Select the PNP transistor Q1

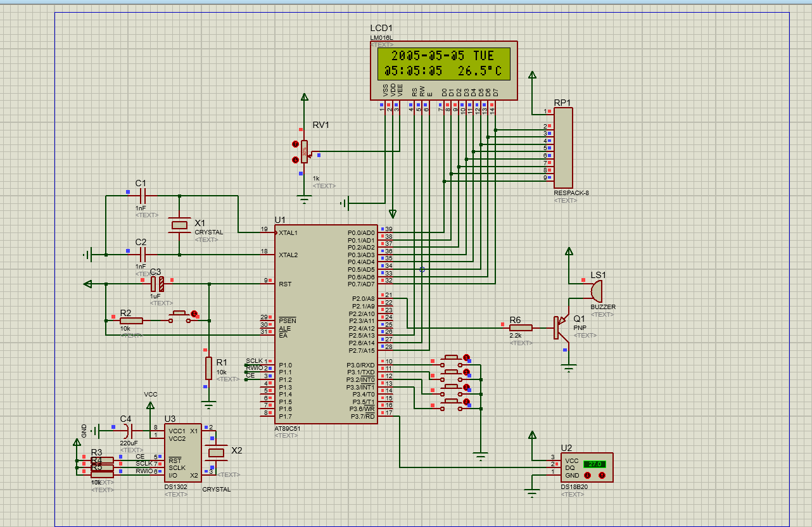tap(561, 327)
